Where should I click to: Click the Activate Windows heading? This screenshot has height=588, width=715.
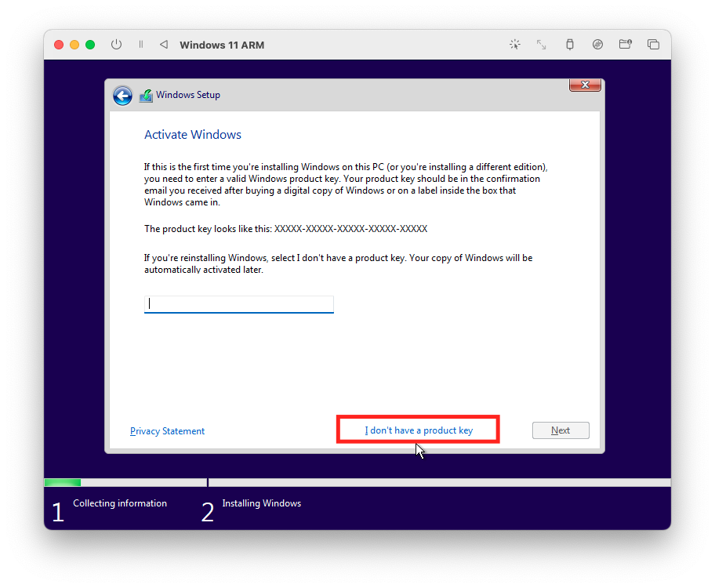pyautogui.click(x=192, y=135)
